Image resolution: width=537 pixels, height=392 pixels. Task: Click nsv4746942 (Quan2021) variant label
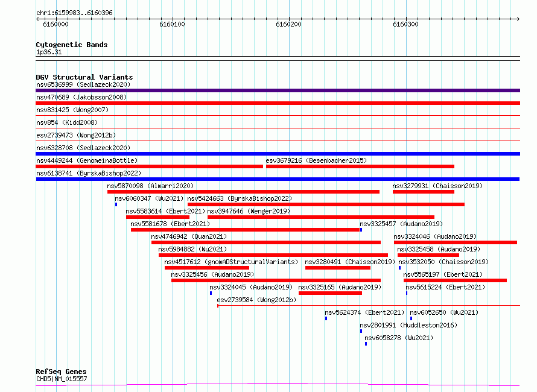pyautogui.click(x=189, y=236)
